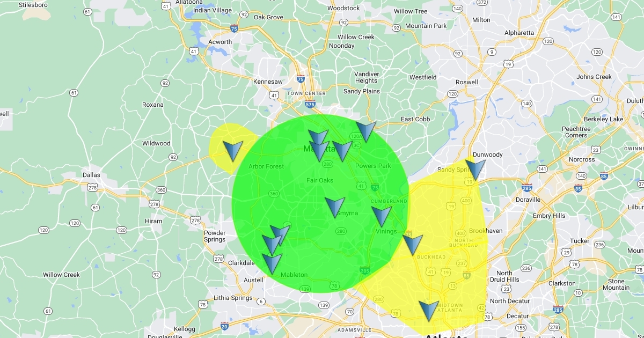This screenshot has height=338, width=644.
Task: Click the I-285 shield east of Sandy Springs
Action: pyautogui.click(x=526, y=188)
